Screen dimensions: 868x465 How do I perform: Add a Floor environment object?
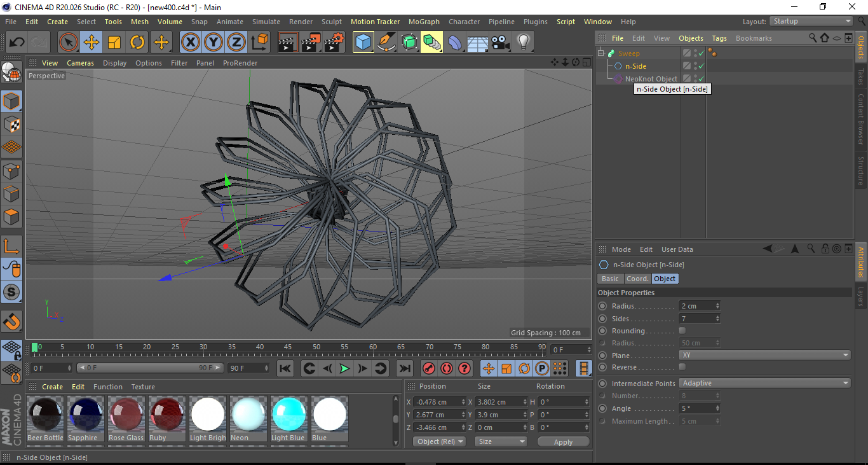tap(477, 43)
